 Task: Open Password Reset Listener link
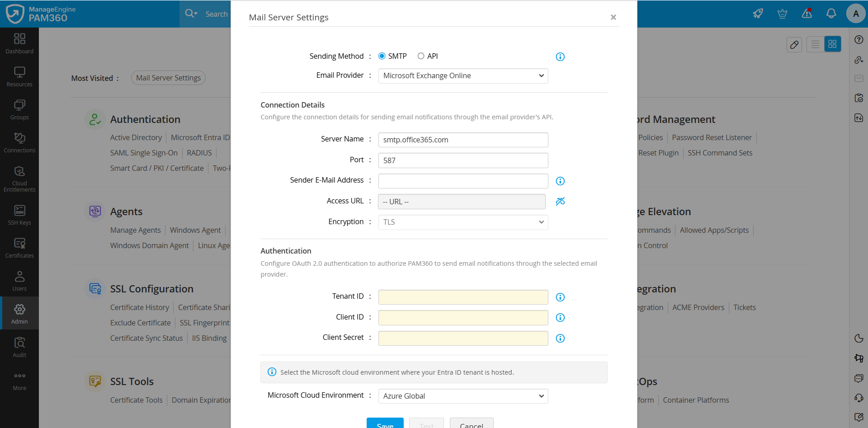pyautogui.click(x=712, y=137)
